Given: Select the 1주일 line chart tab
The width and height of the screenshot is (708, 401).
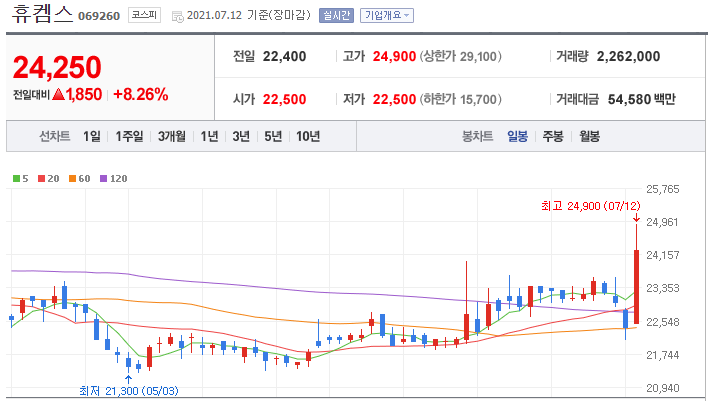Looking at the screenshot, I should 129,136.
